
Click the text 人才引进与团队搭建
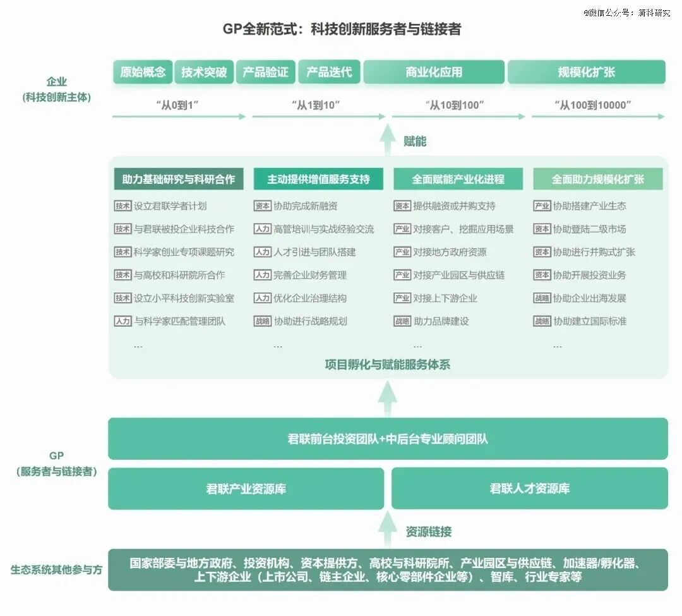314,252
